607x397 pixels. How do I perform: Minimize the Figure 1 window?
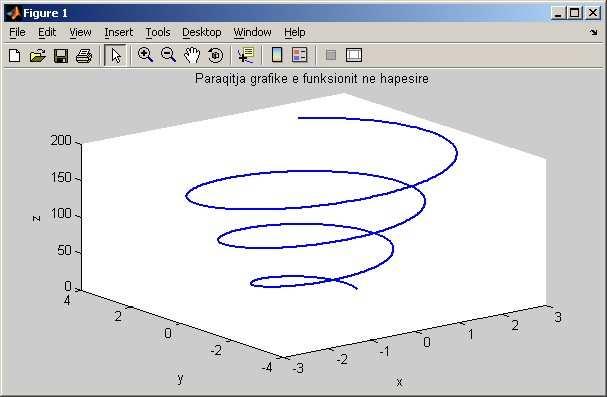[x=558, y=13]
